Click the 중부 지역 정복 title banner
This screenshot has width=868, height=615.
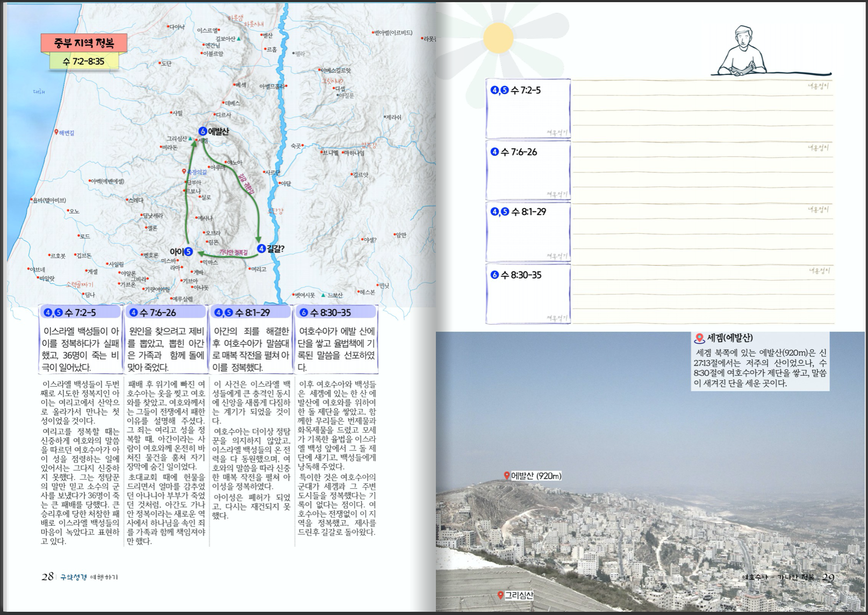tap(84, 43)
